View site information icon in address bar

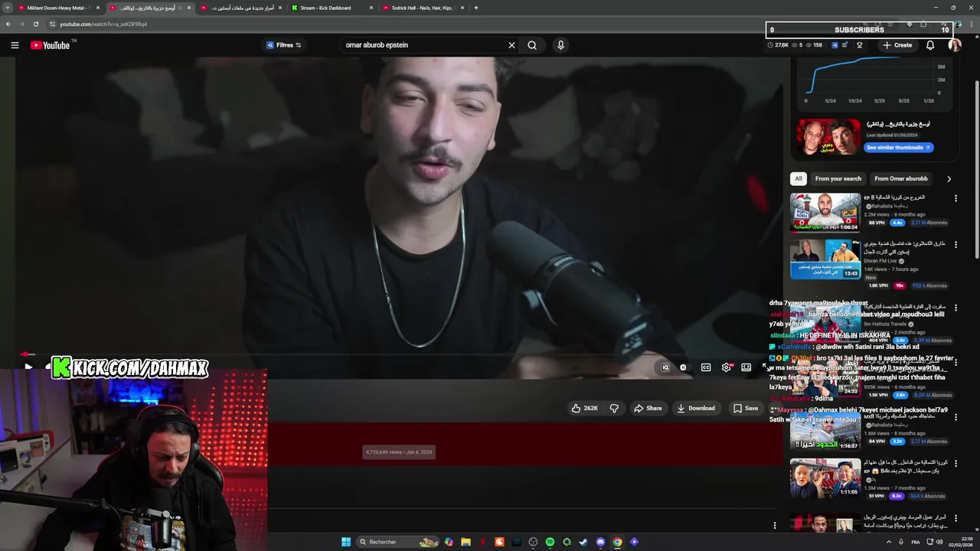[x=52, y=24]
